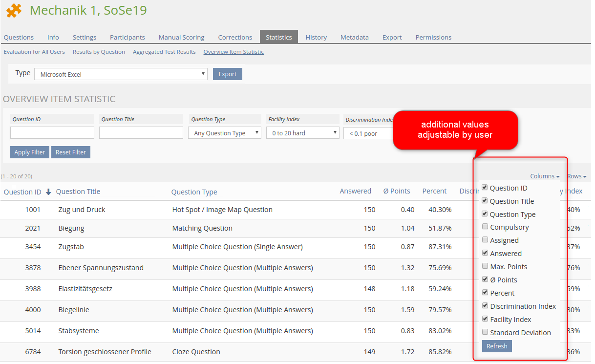The image size is (595, 364).
Task: Enable the Standard Deviation column checkbox
Action: click(485, 332)
